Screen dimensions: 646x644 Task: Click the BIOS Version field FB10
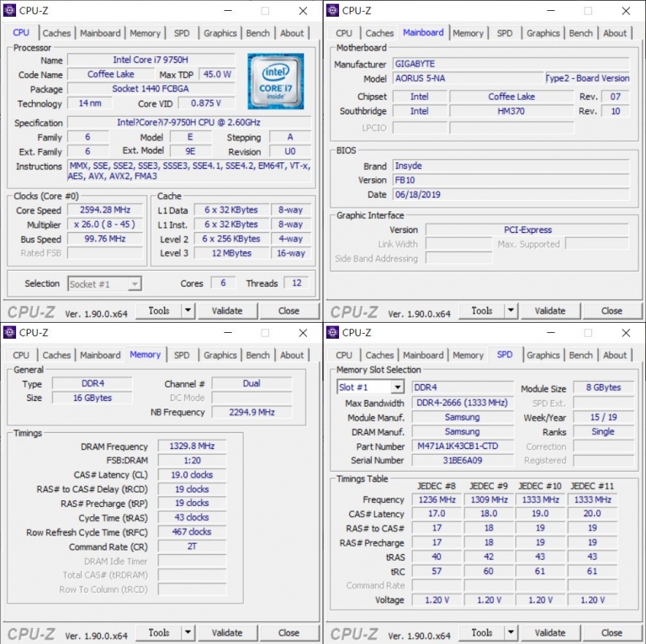pyautogui.click(x=511, y=180)
